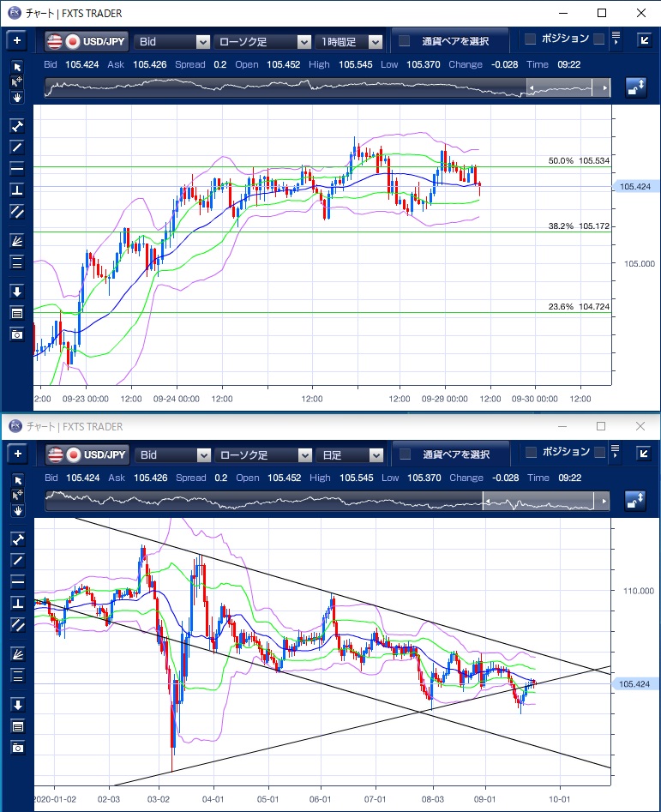Screen dimensions: 661x812
Task: Click the USD/JPY currency pair button in top chart
Action: [x=86, y=41]
